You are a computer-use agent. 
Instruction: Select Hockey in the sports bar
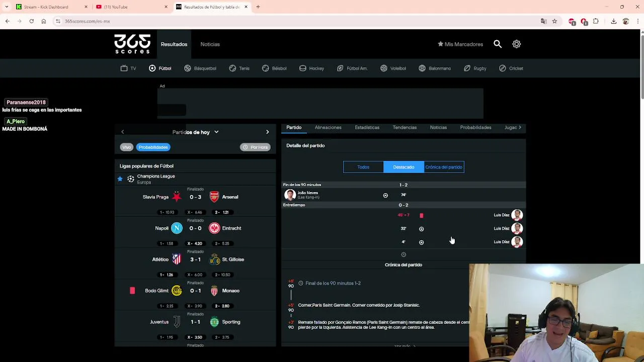point(311,68)
